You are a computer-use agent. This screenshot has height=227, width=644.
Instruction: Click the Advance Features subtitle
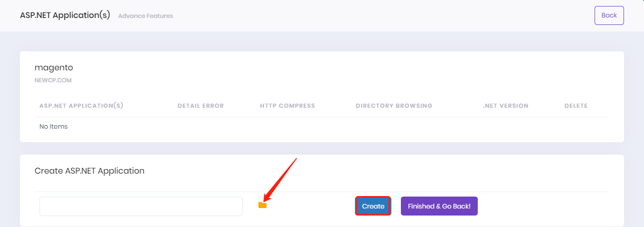click(x=145, y=16)
